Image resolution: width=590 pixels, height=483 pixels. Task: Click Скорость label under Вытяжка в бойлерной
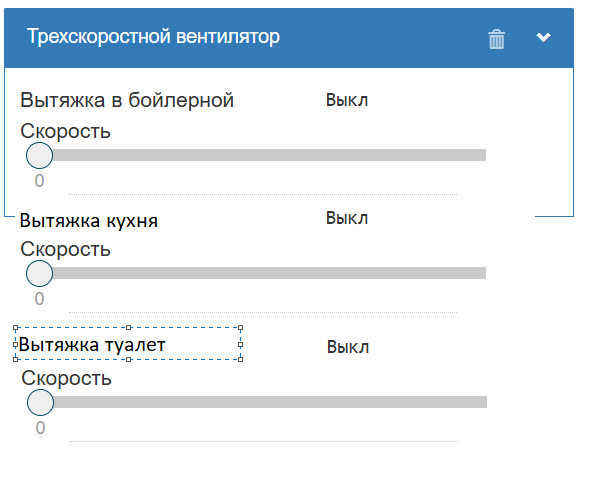pyautogui.click(x=65, y=131)
